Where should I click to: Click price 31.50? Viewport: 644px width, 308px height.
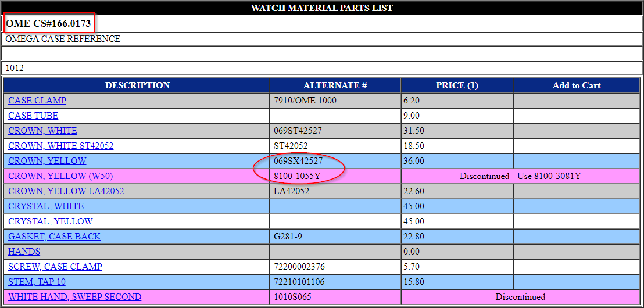(414, 131)
